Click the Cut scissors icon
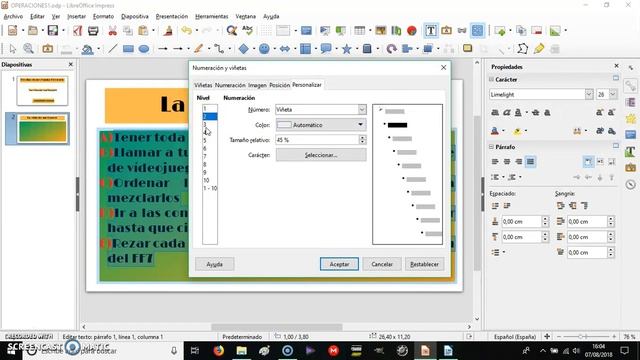The height and width of the screenshot is (360, 640). coord(112,31)
